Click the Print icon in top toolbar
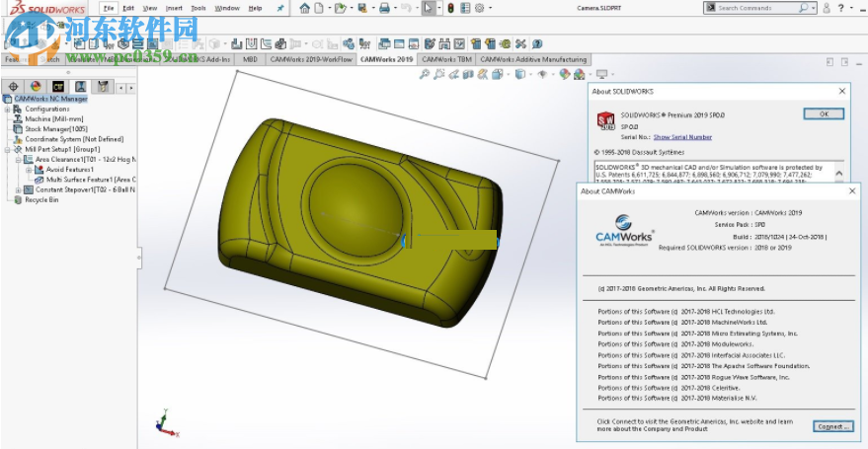The height and width of the screenshot is (449, 868). 385,8
